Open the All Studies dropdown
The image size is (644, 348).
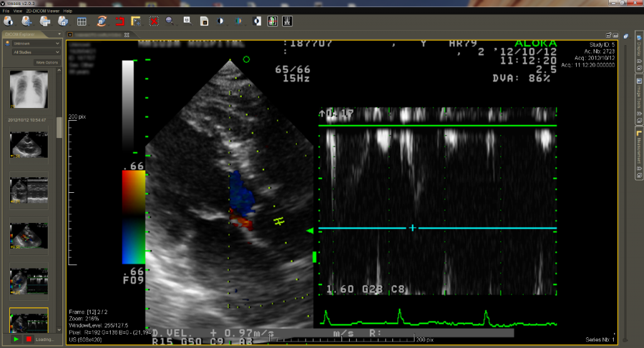tap(36, 53)
